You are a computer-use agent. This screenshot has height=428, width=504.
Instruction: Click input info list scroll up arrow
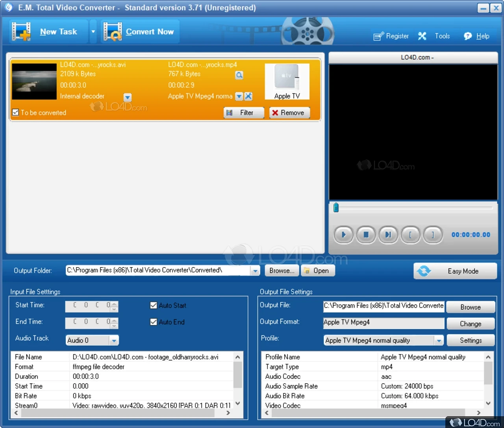tap(237, 357)
